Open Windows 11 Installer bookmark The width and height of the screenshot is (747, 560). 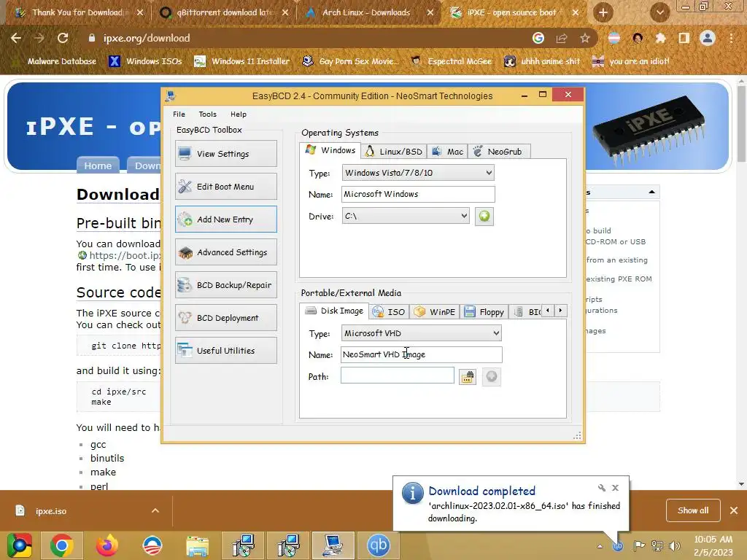tap(242, 61)
